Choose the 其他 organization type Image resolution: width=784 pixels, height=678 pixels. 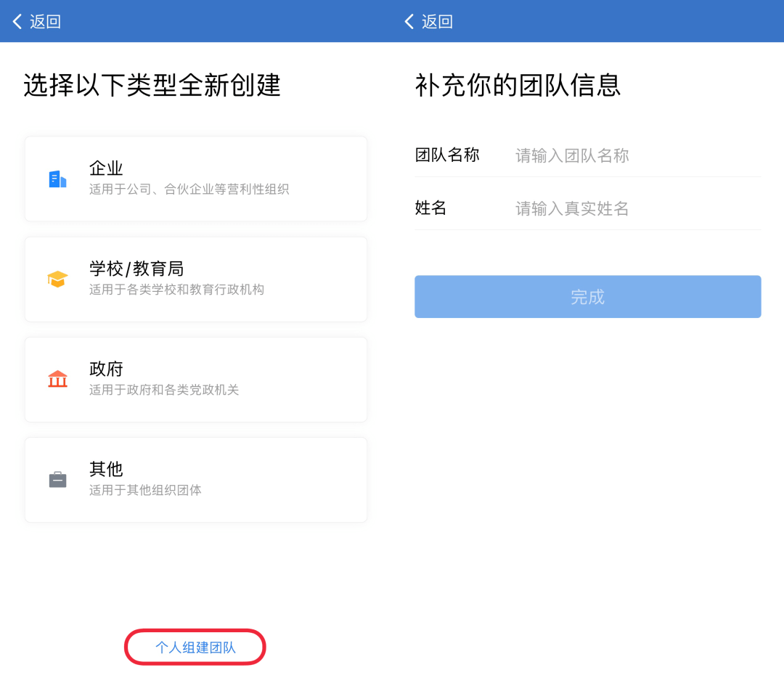click(x=196, y=480)
